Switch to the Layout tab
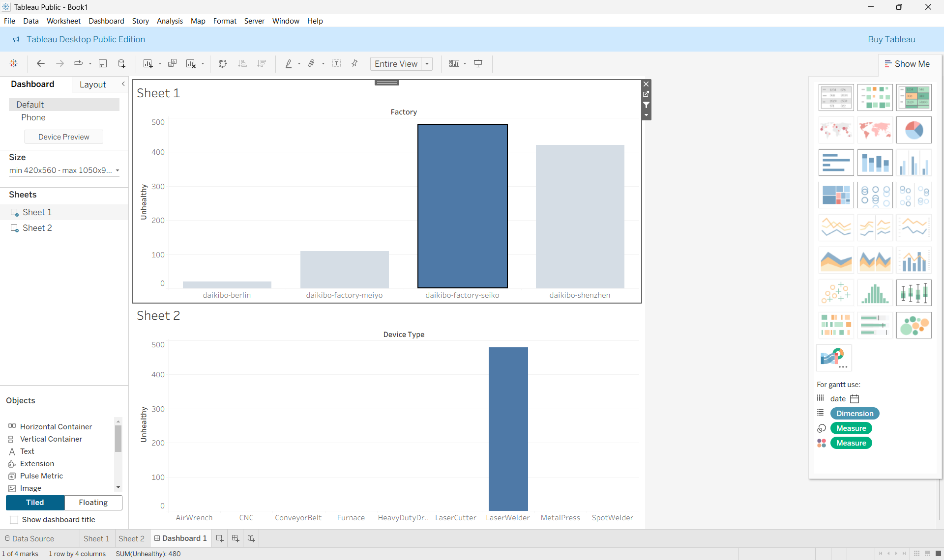This screenshot has height=560, width=944. click(93, 84)
